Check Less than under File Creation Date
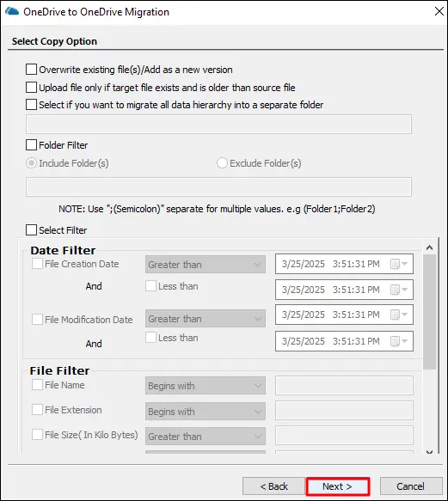The width and height of the screenshot is (448, 501). [x=150, y=285]
